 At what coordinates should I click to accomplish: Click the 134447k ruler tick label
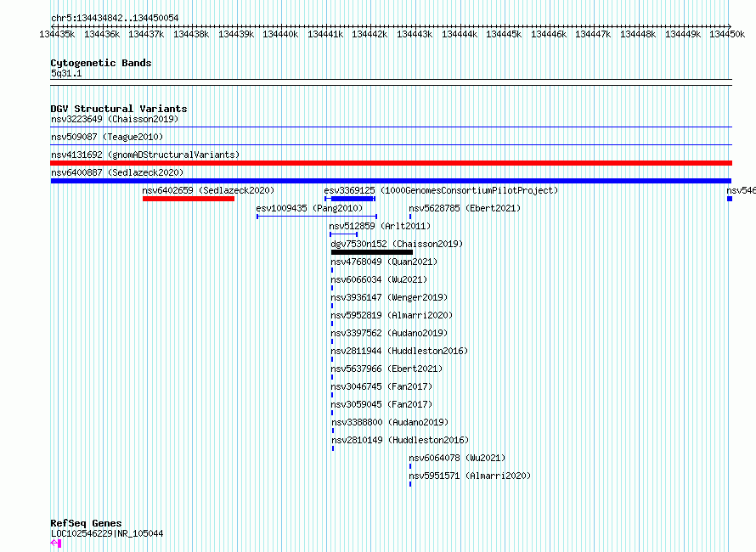coord(593,34)
